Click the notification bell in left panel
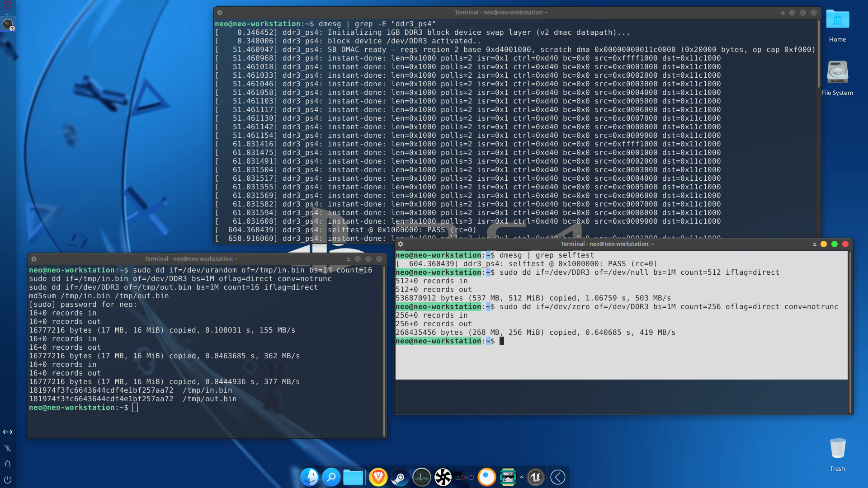Image resolution: width=868 pixels, height=488 pixels. [x=8, y=464]
